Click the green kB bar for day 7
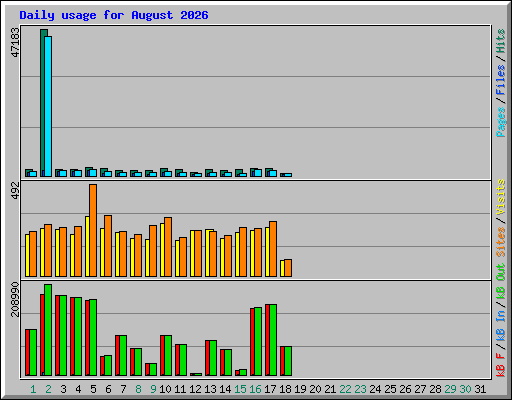512x400 pixels. pyautogui.click(x=123, y=355)
